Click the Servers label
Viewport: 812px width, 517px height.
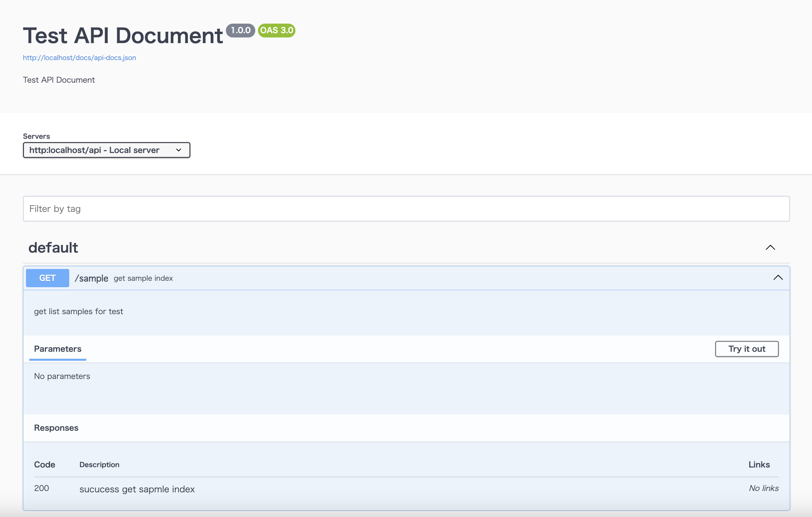pos(36,136)
